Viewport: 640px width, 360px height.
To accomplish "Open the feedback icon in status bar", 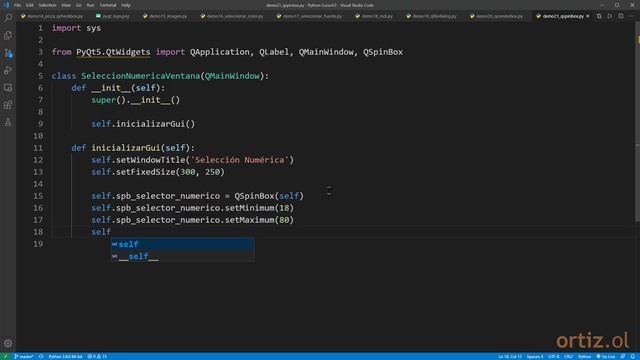I will click(622, 356).
